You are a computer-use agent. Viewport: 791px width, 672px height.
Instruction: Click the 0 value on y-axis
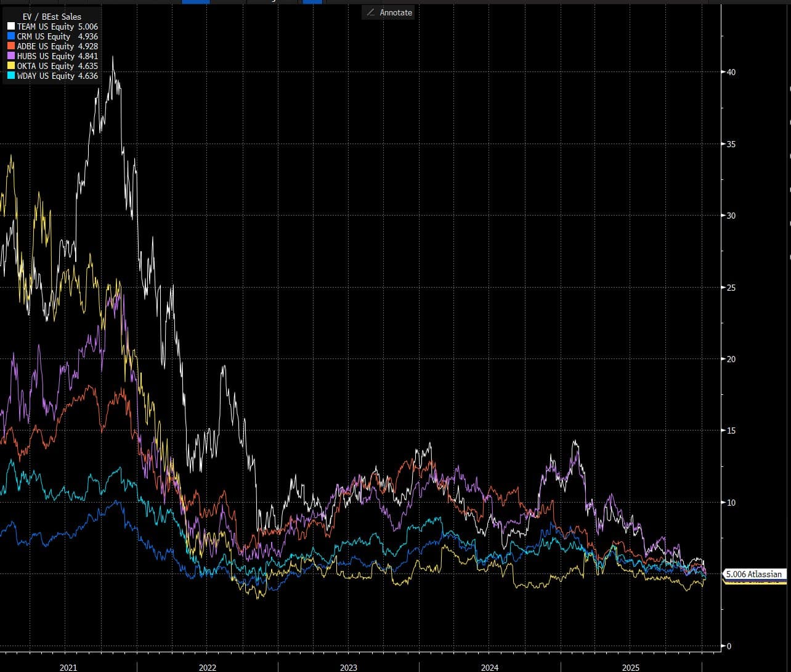729,646
